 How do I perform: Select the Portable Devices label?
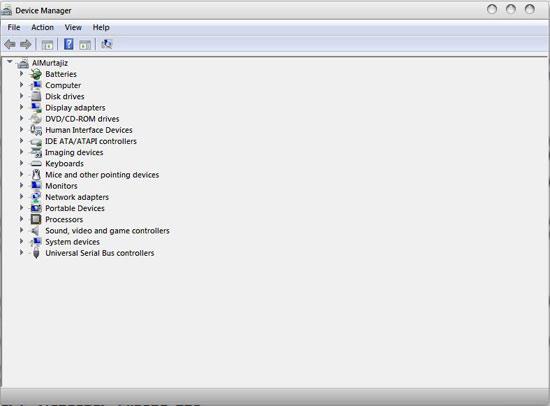(x=75, y=208)
